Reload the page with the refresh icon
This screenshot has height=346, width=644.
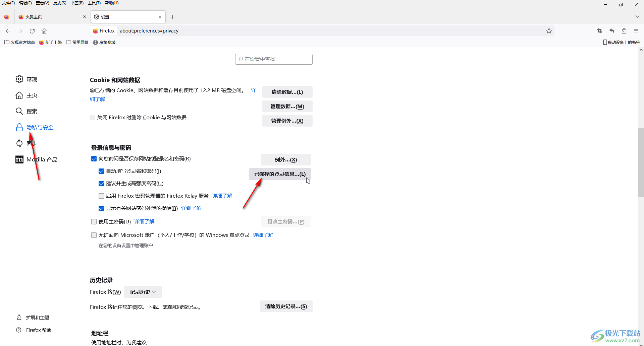coord(32,31)
